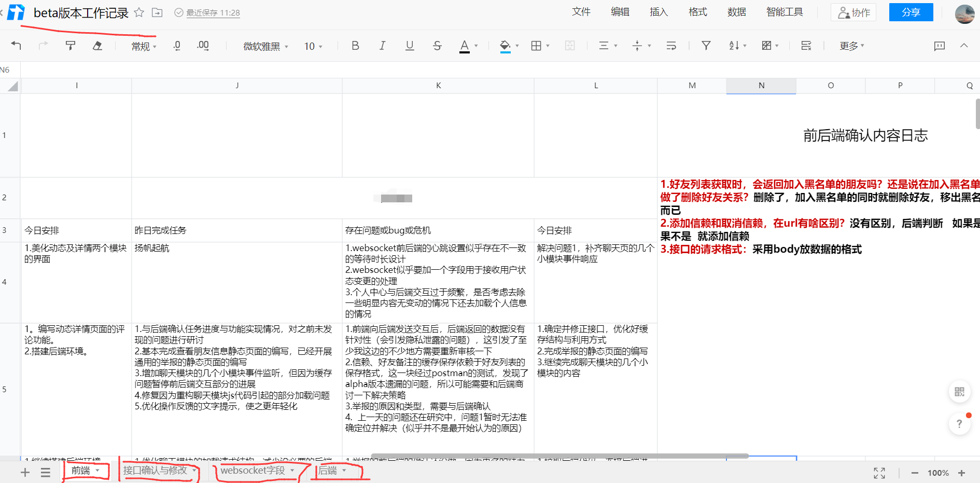Click the redo arrow icon
This screenshot has height=483, width=980.
pyautogui.click(x=43, y=46)
